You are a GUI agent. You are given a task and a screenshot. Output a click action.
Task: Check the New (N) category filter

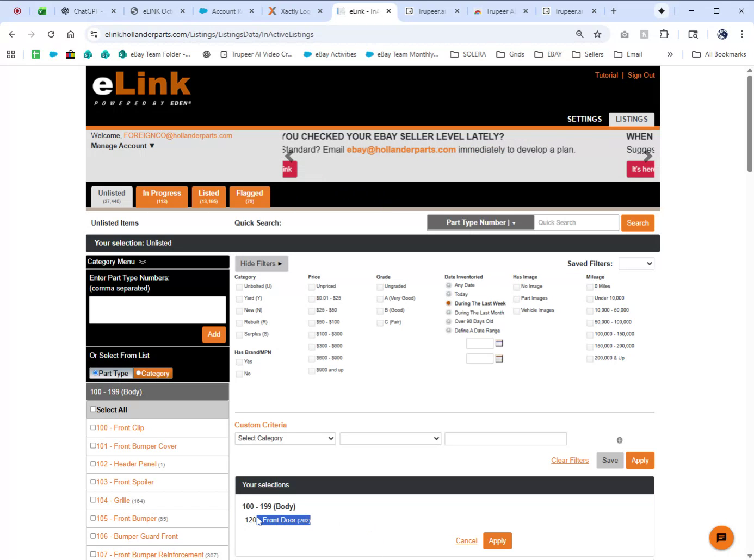click(239, 311)
